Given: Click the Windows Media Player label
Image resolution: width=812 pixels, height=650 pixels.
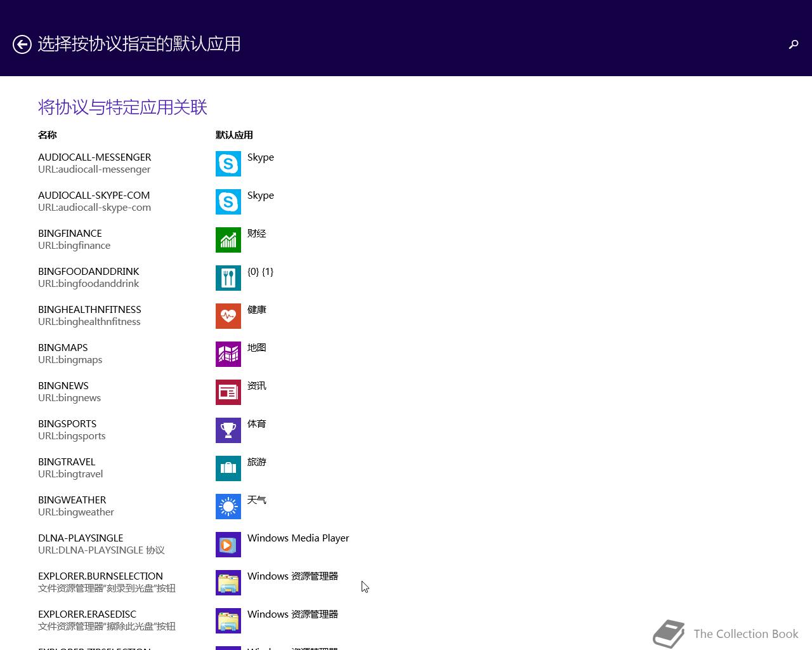Looking at the screenshot, I should point(298,538).
